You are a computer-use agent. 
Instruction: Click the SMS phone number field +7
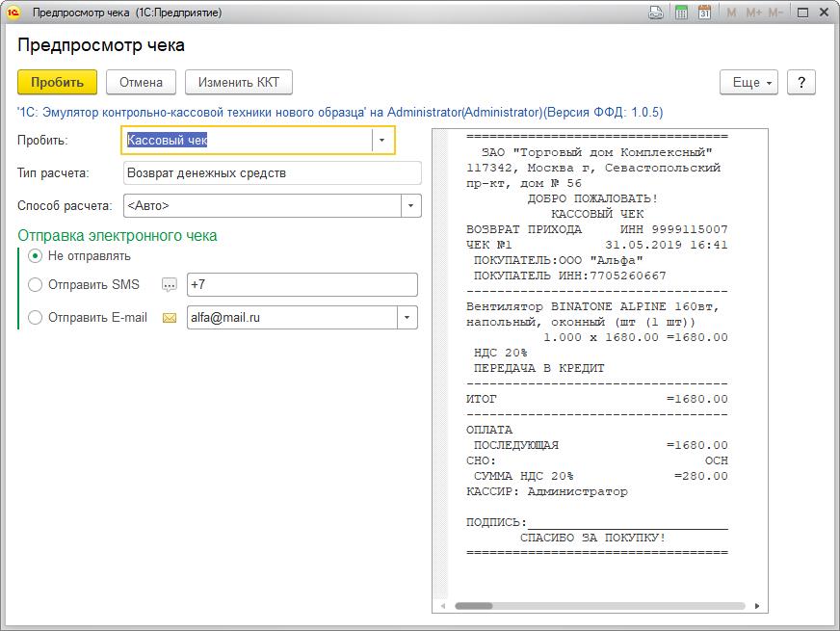[302, 284]
